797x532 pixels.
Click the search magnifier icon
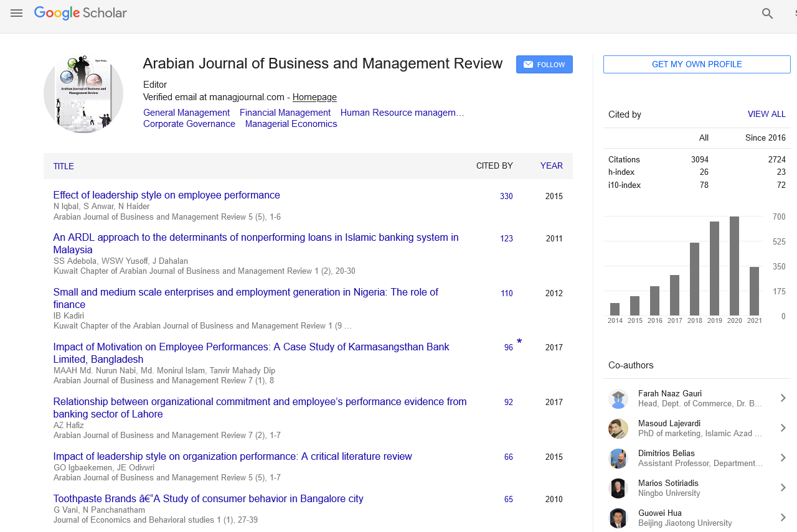coord(768,14)
